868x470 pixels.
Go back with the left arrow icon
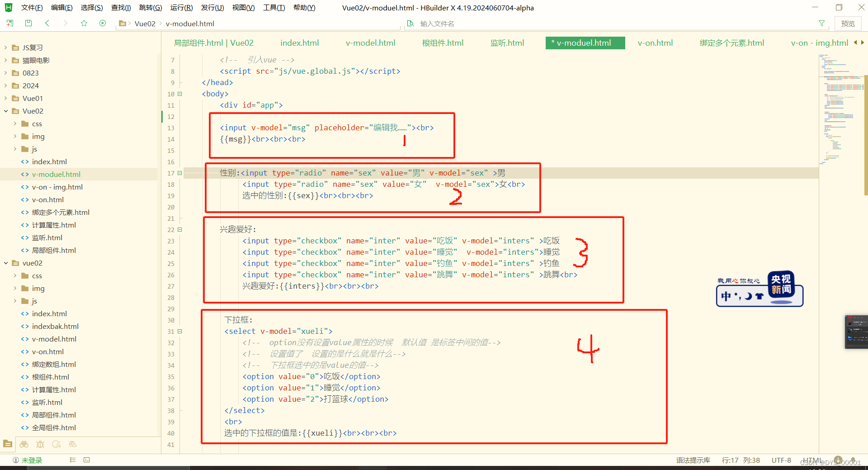pos(47,23)
